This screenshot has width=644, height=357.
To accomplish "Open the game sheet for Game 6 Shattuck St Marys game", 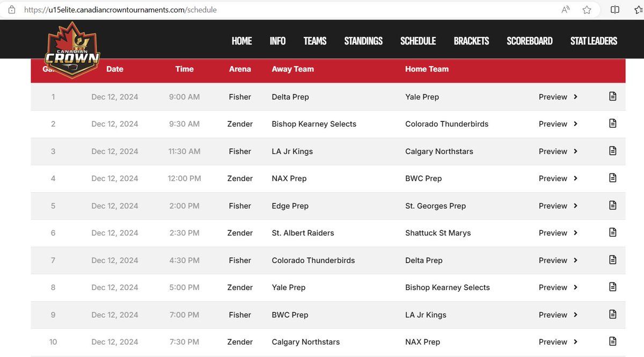I will (x=612, y=232).
